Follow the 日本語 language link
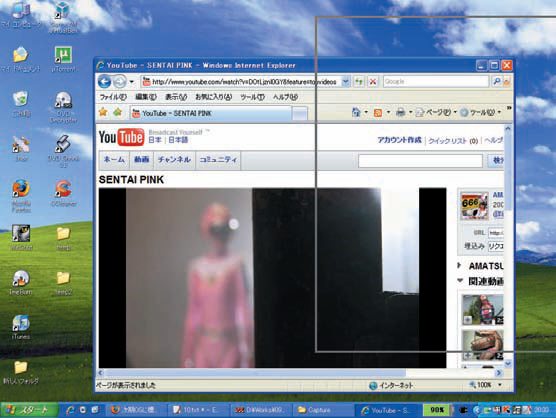Screen dimensions: 556x418 tap(178, 140)
